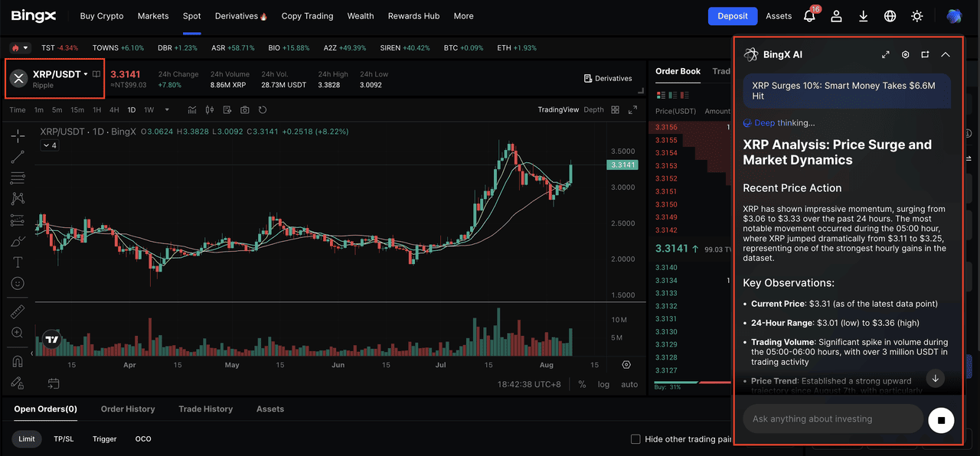Switch to the Trade History tab
This screenshot has width=980, height=456.
point(206,409)
